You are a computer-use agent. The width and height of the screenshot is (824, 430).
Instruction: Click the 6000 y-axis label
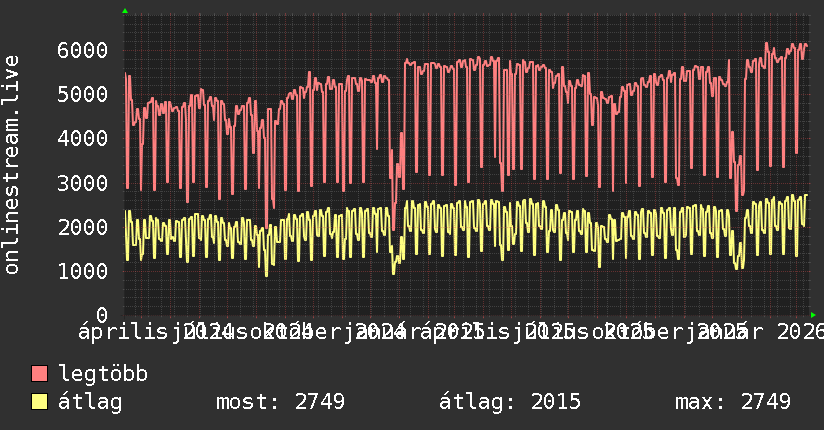coord(83,50)
